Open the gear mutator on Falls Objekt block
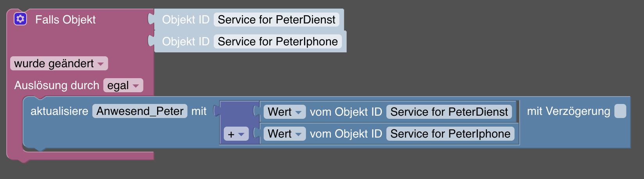Viewport: 644px width, 179px height. coord(20,19)
